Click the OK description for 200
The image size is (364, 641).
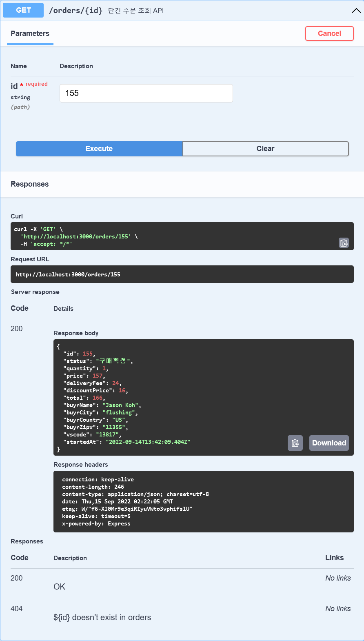[x=60, y=587]
